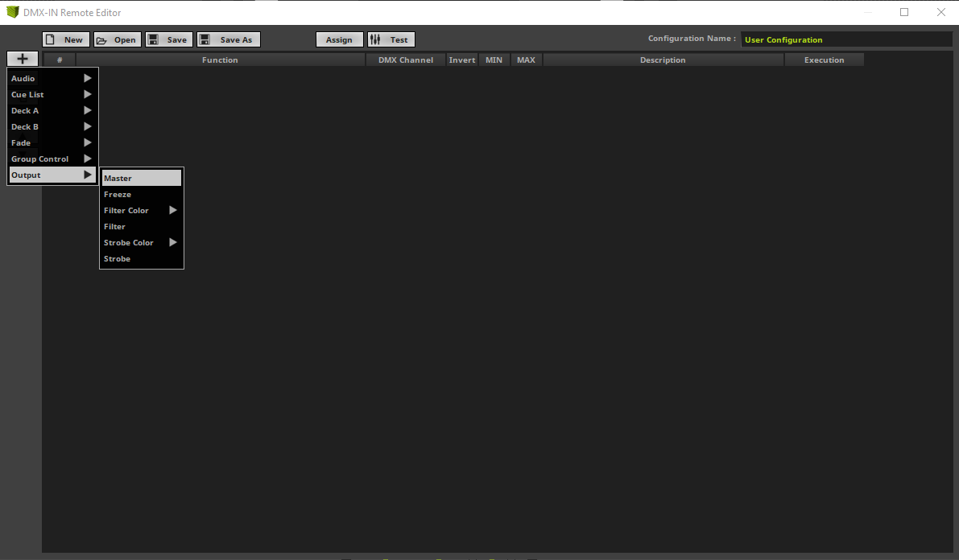The height and width of the screenshot is (560, 959).
Task: Expand the Filter Color submenu
Action: click(141, 210)
